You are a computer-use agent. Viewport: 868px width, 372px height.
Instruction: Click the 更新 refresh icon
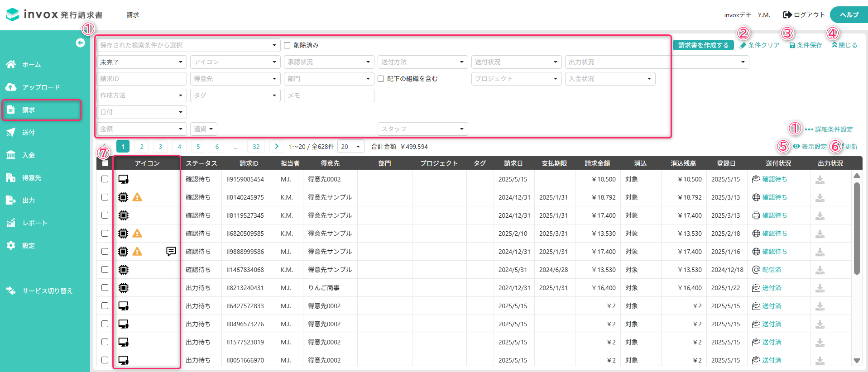843,147
